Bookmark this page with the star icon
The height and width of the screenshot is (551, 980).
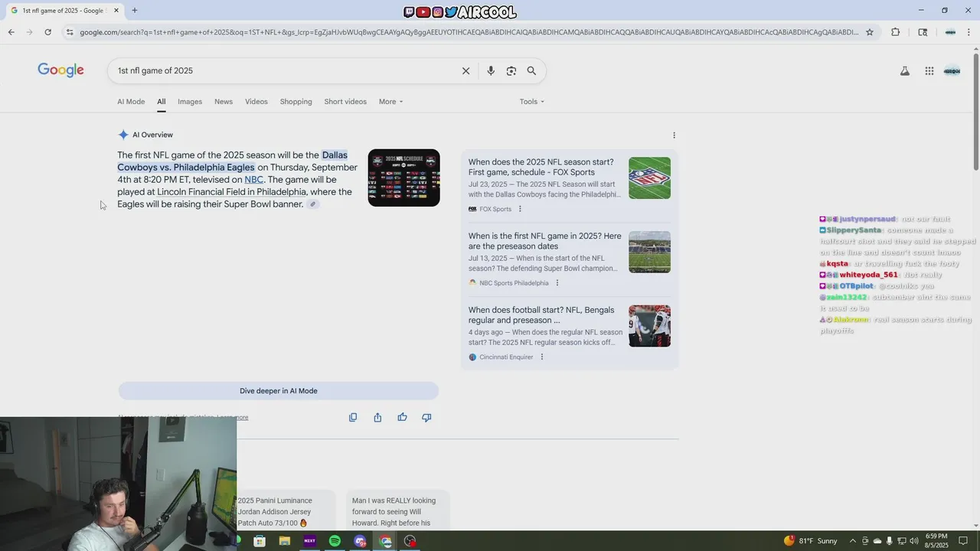coord(870,32)
